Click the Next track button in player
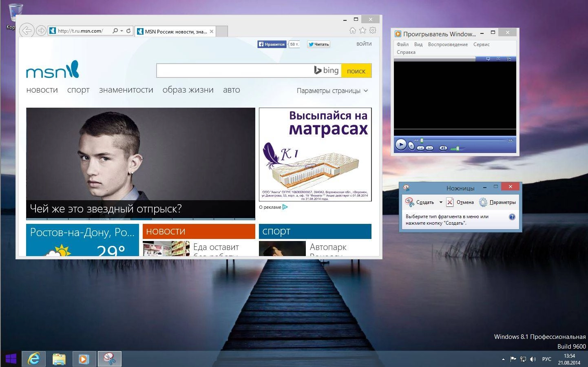The width and height of the screenshot is (588, 367). click(x=429, y=148)
